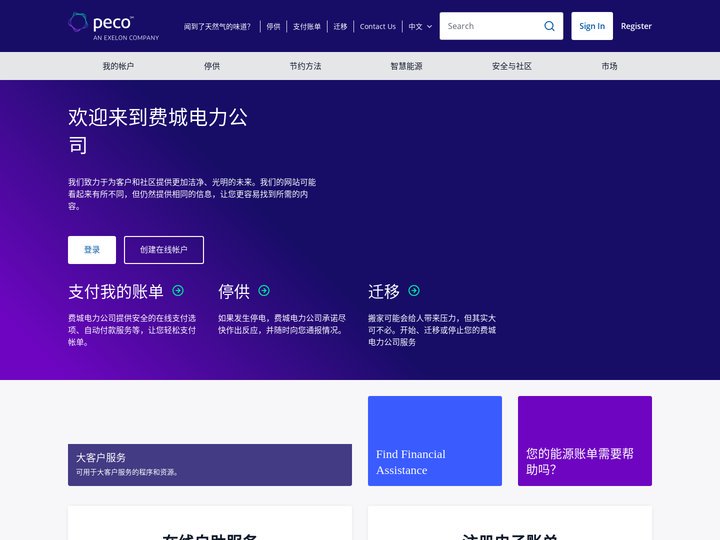Open 我的帐户 menu
720x540 pixels.
point(118,66)
